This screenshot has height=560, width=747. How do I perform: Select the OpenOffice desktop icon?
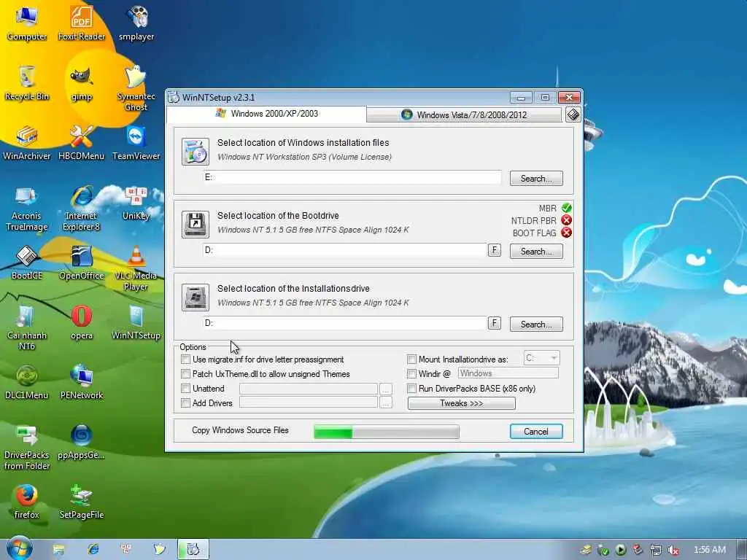click(82, 262)
